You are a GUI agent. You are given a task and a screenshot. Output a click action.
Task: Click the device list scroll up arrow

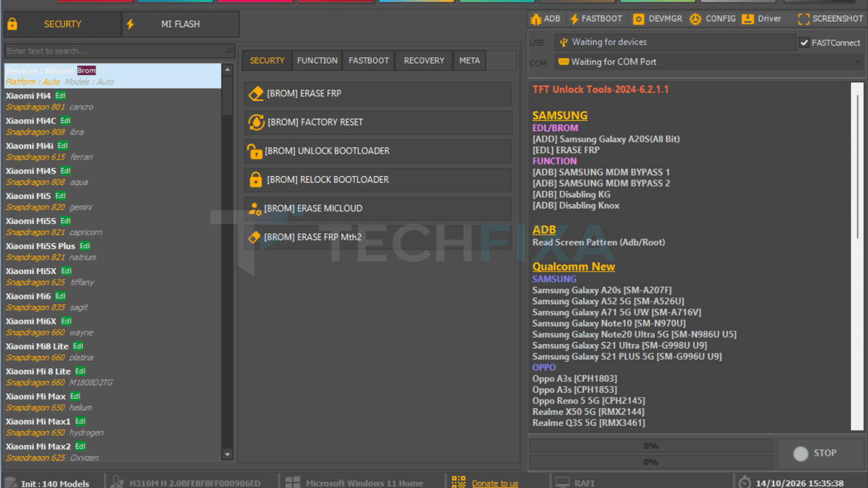[x=227, y=69]
